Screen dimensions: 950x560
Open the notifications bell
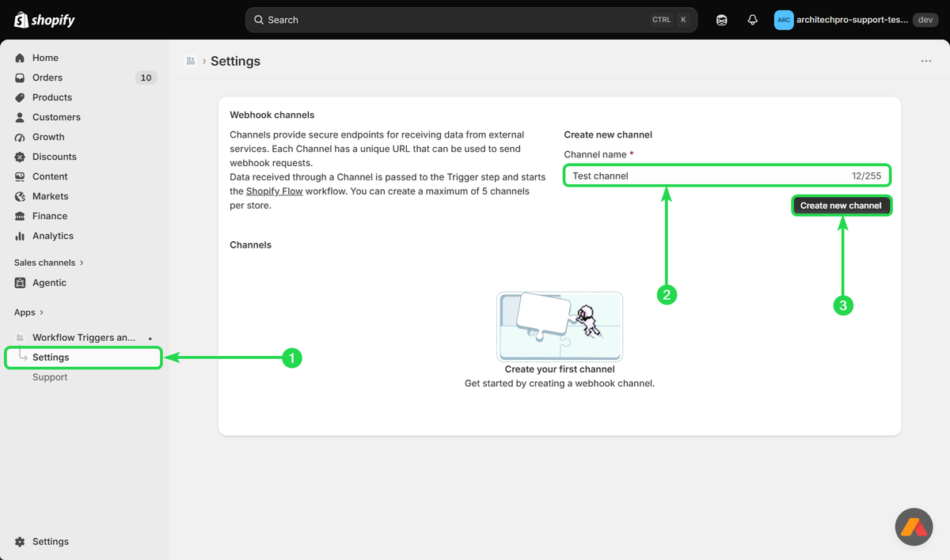tap(753, 20)
